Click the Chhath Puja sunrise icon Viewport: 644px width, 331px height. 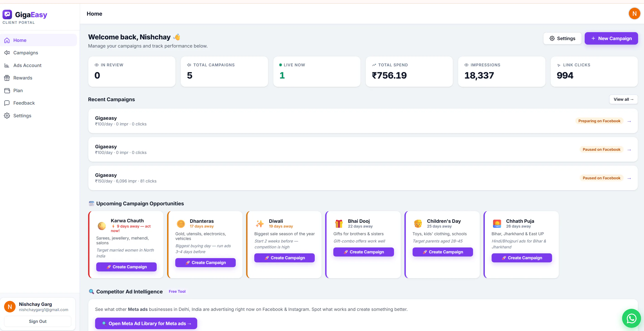(x=497, y=223)
